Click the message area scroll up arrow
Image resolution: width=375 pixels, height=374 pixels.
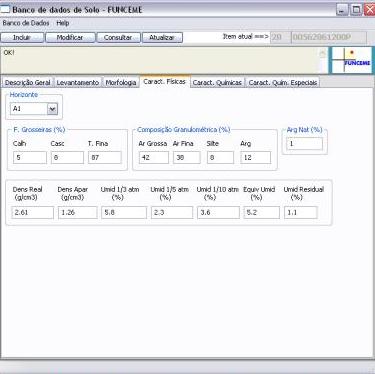323,53
